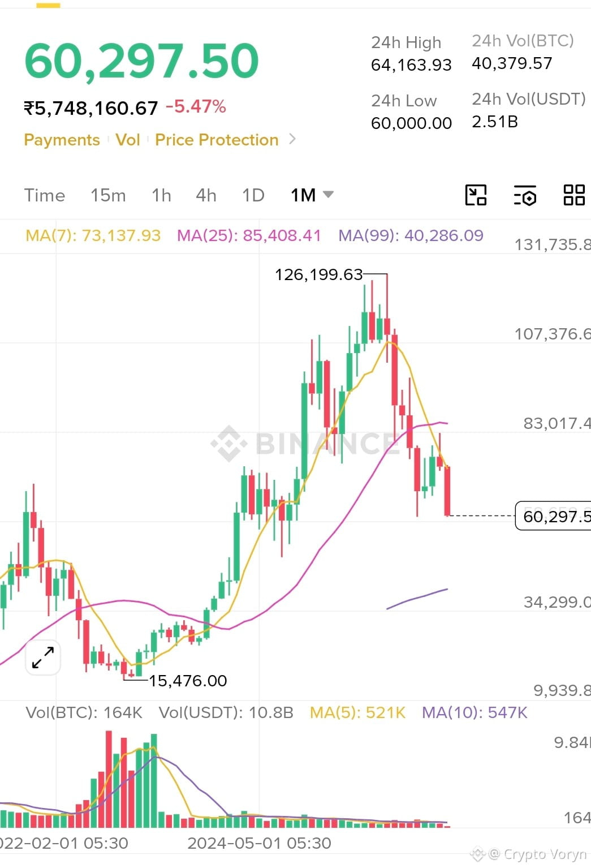Tap the current price tag 60,297.5 on axis
This screenshot has height=868, width=591.
click(x=553, y=516)
